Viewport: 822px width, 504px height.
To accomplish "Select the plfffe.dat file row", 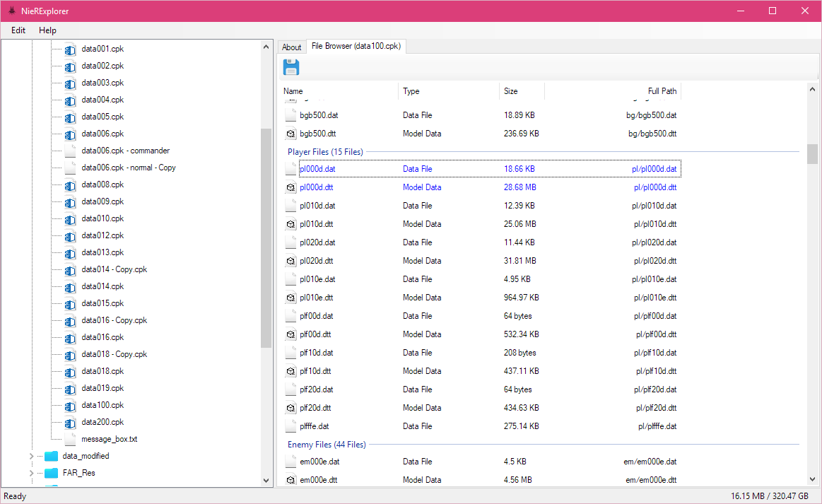I will click(x=482, y=426).
